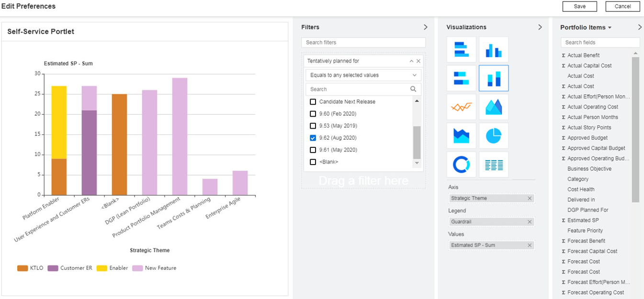The width and height of the screenshot is (644, 299).
Task: Pick the orange line chart visualization
Action: 461,107
